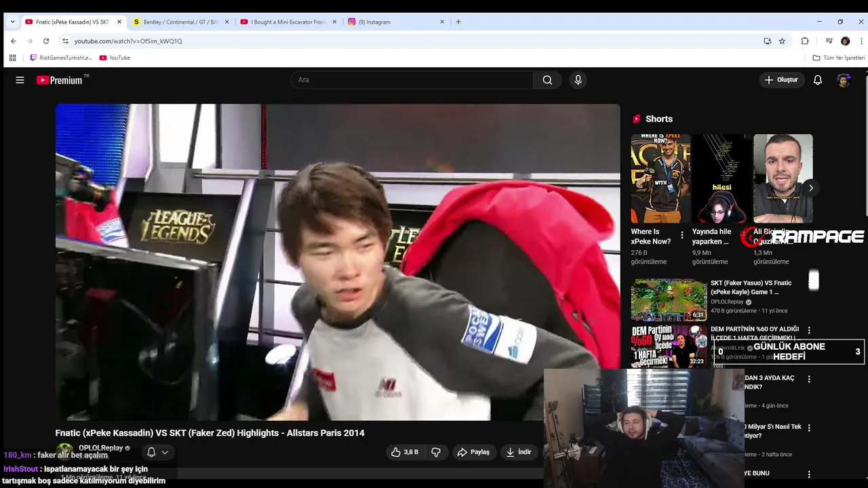This screenshot has width=868, height=488.
Task: Dislike the Fnatic vs SKT video
Action: 436,452
